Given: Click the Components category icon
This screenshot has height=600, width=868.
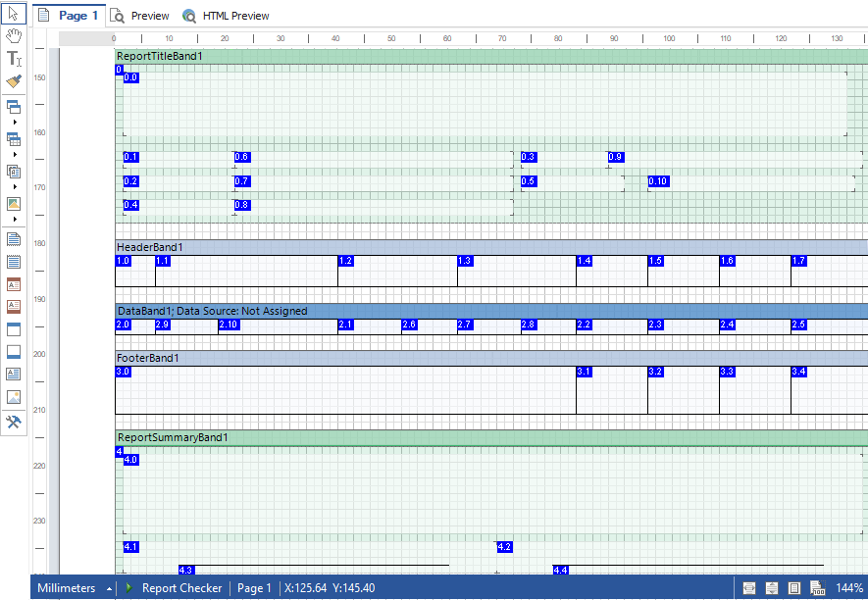Looking at the screenshot, I should pos(14,172).
